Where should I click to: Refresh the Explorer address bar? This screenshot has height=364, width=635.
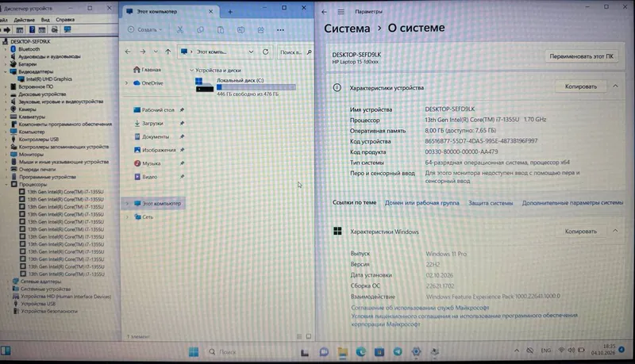click(x=265, y=52)
